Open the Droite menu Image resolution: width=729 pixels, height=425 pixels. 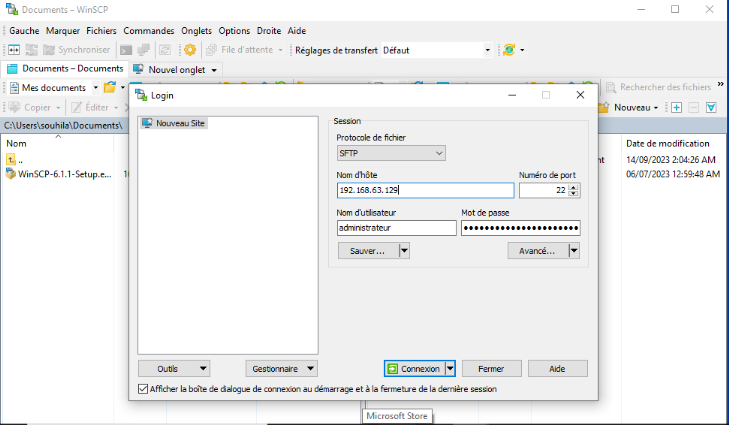tap(269, 31)
